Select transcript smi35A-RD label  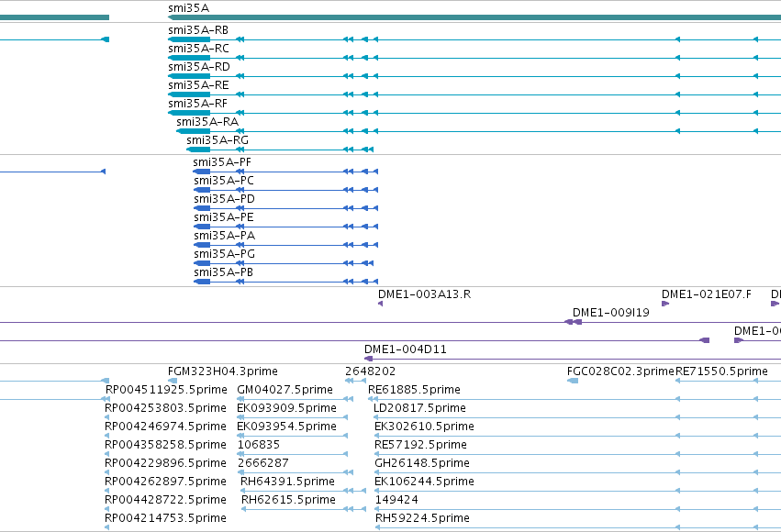tap(199, 67)
